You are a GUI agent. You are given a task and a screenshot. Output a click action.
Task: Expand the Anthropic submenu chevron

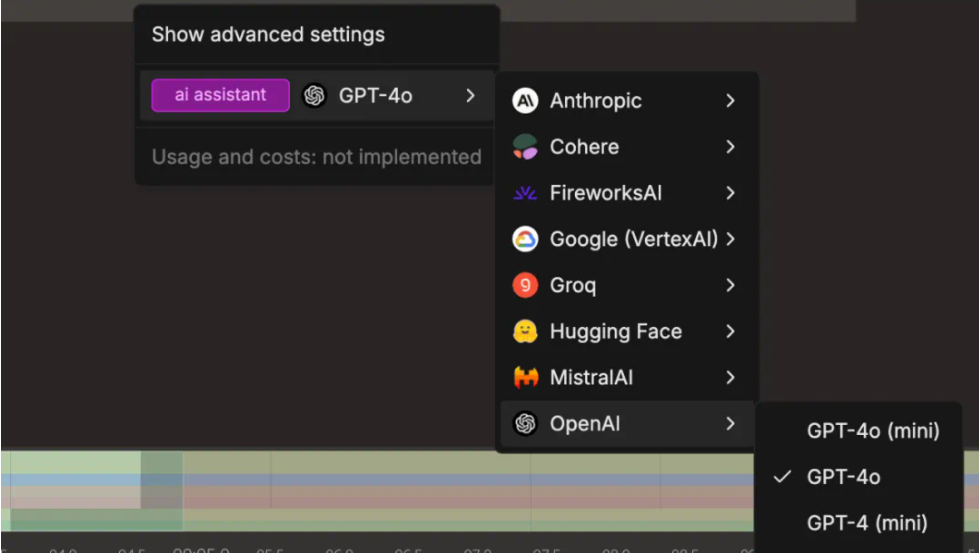[731, 100]
